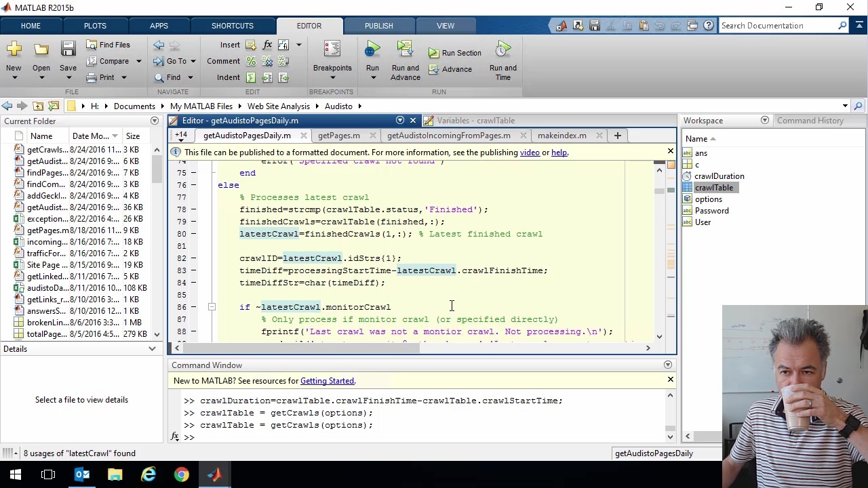Switch to the PUBLISH ribbon tab
The width and height of the screenshot is (868, 488).
[x=378, y=26]
